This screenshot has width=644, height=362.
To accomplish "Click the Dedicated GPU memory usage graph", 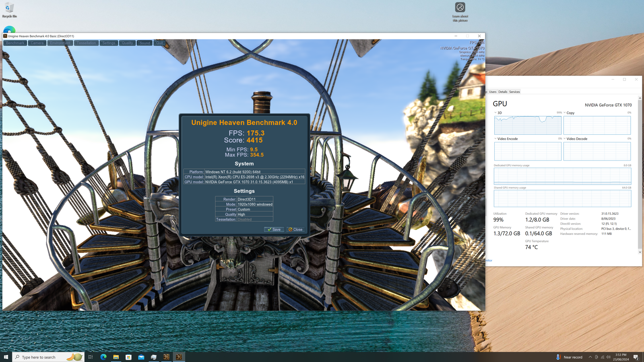I will point(562,176).
